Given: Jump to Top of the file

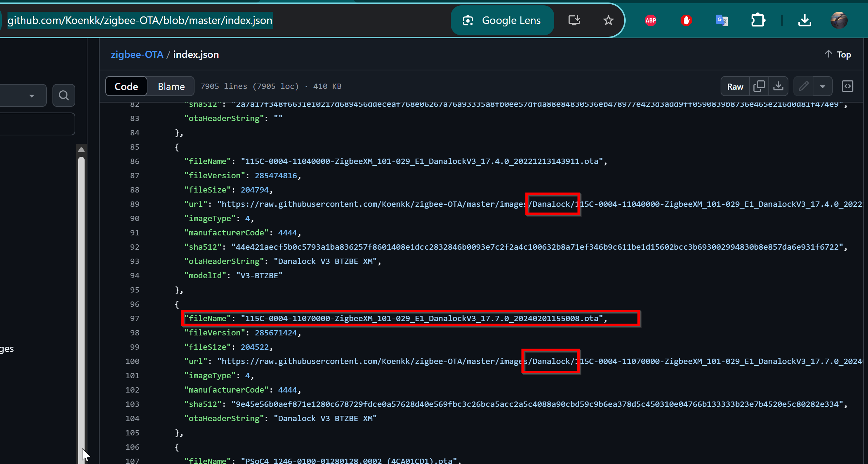Looking at the screenshot, I should click(838, 55).
